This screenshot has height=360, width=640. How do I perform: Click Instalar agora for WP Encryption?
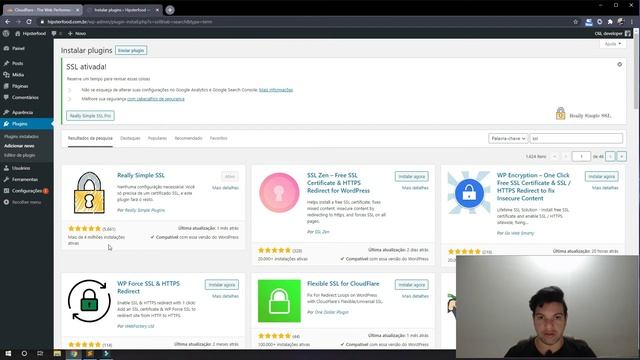point(602,176)
